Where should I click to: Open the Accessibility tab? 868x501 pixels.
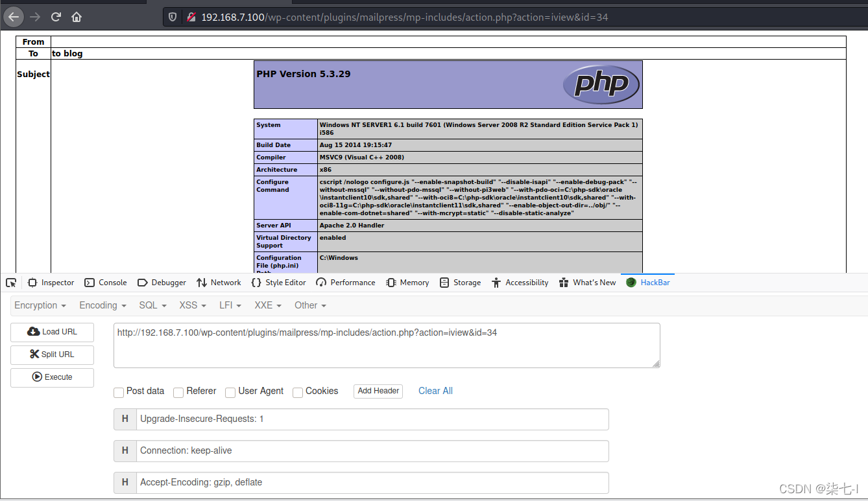click(520, 283)
